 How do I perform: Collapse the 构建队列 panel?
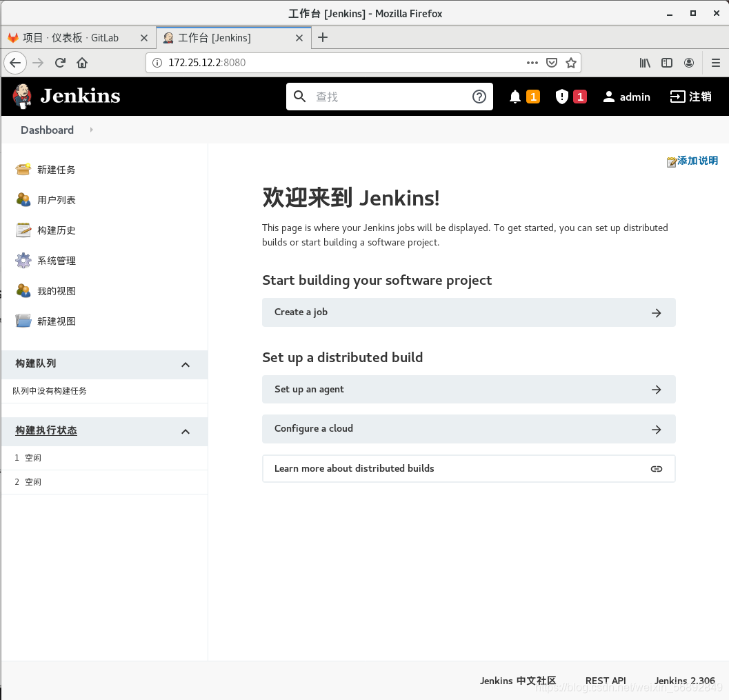(x=186, y=364)
